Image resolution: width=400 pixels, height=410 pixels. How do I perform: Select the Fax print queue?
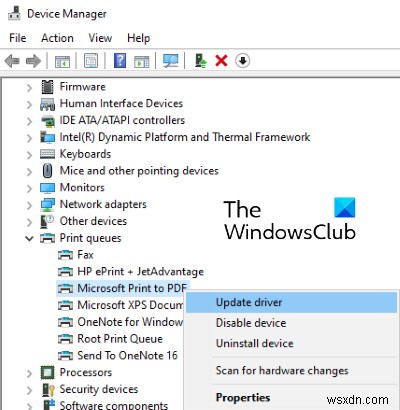85,255
